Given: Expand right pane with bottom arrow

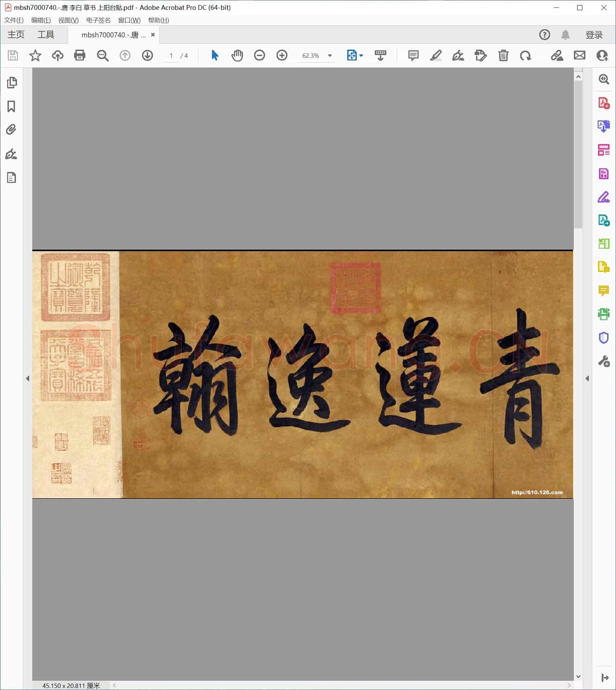Looking at the screenshot, I should (605, 678).
